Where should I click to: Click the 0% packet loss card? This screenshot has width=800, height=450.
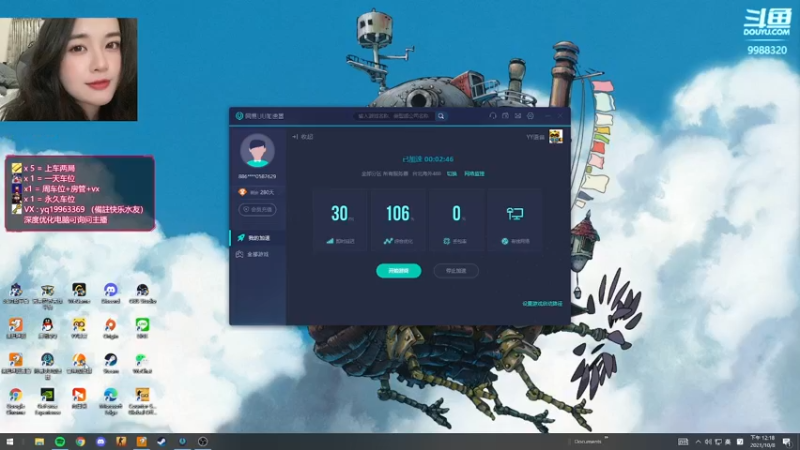457,221
